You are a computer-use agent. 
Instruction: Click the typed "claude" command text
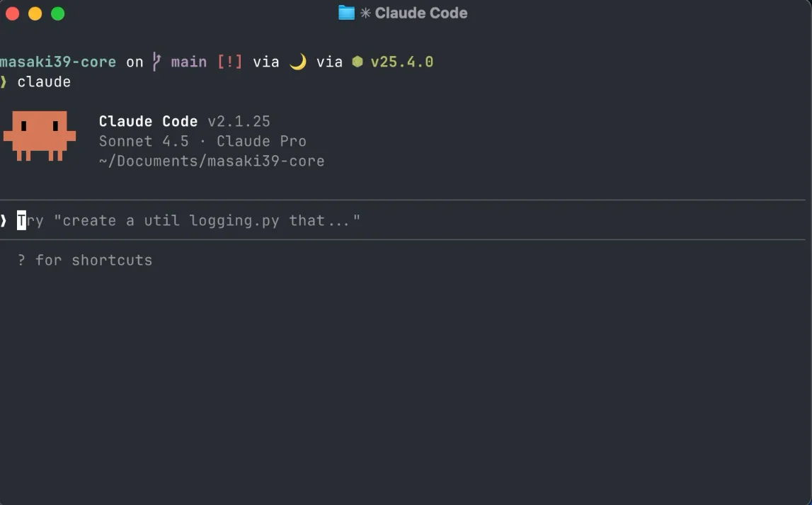coord(44,82)
